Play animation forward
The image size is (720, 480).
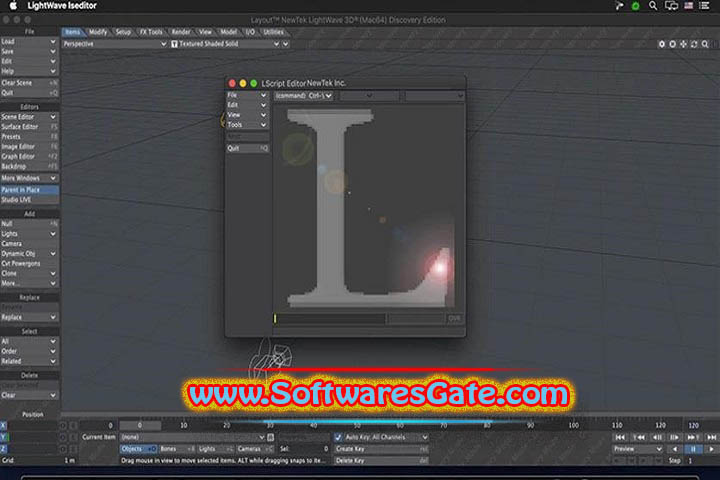[711, 449]
